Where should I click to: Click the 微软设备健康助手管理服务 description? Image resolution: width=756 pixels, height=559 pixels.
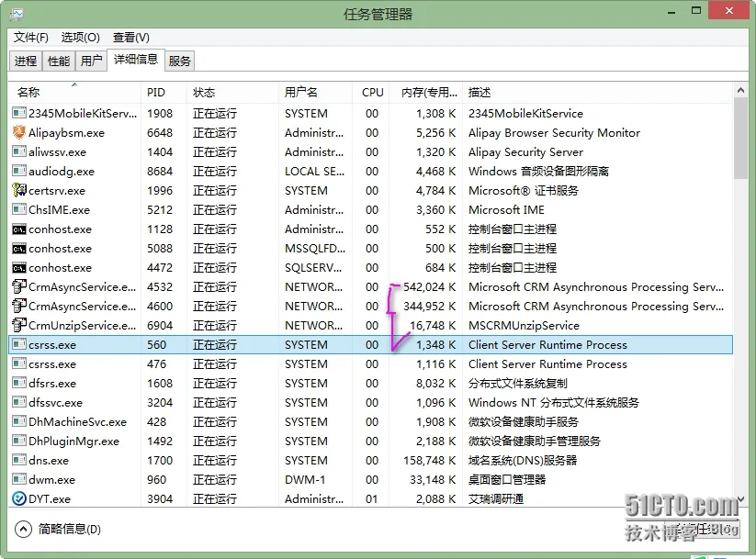pyautogui.click(x=535, y=441)
